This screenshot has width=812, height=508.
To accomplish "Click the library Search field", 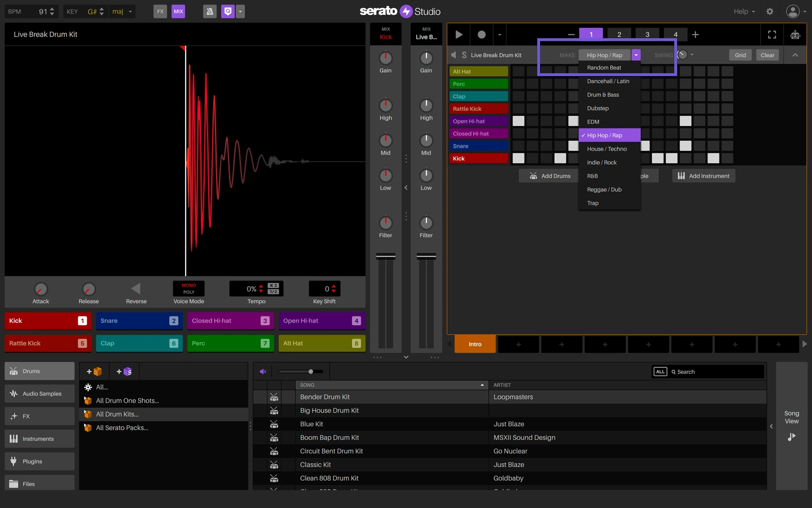I will [717, 372].
